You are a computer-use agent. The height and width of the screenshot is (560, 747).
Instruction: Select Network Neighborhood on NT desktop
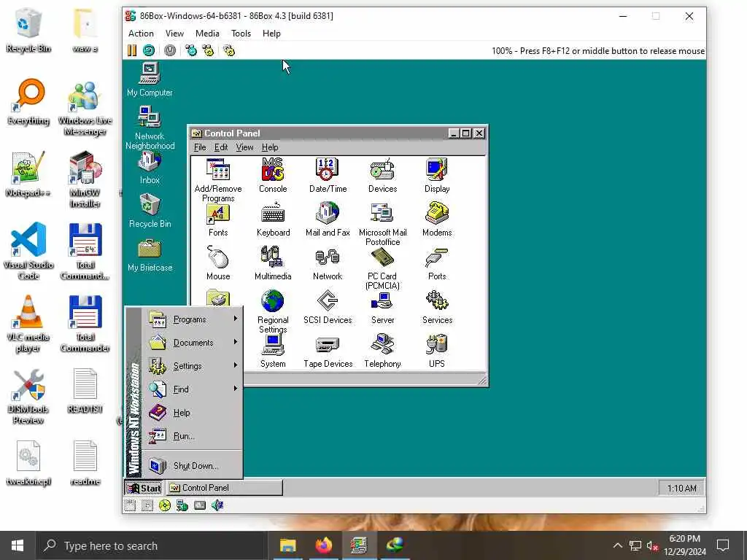pos(150,128)
